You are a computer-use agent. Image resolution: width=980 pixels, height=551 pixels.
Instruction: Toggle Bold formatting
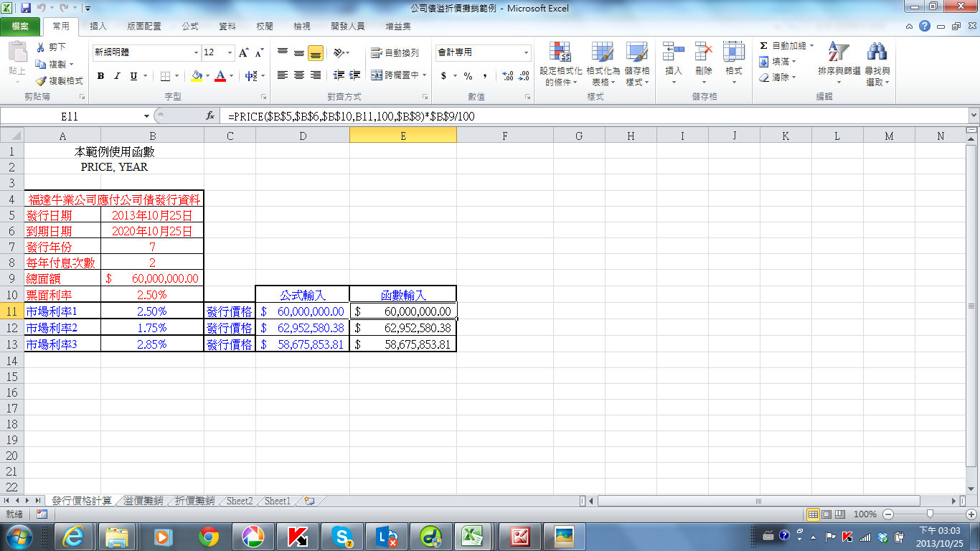coord(100,75)
